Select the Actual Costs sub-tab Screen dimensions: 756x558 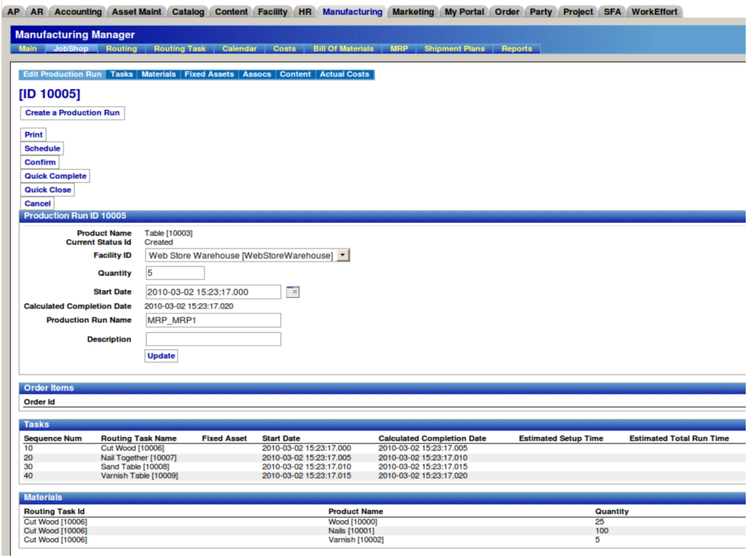click(x=344, y=75)
